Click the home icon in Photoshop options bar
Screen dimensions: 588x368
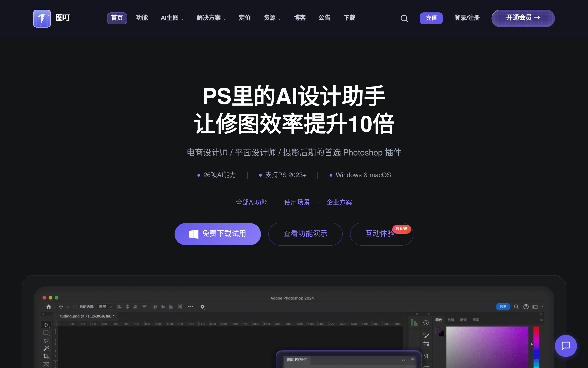[x=49, y=307]
